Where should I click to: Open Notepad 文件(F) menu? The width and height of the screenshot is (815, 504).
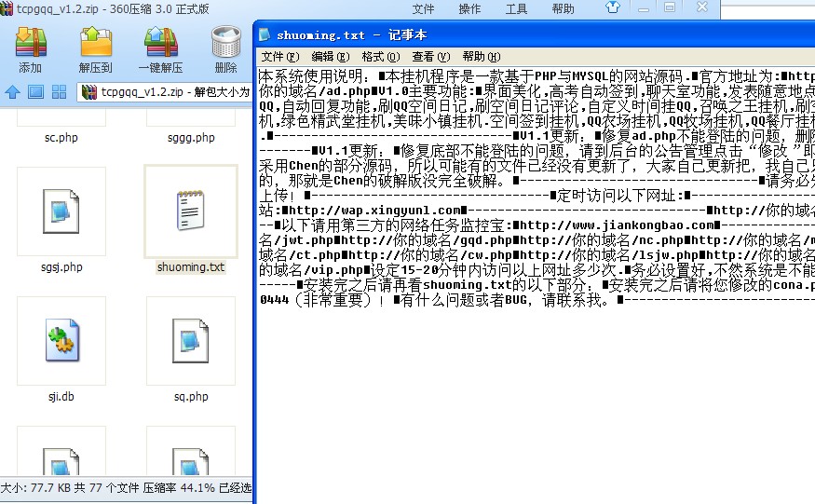pos(280,57)
